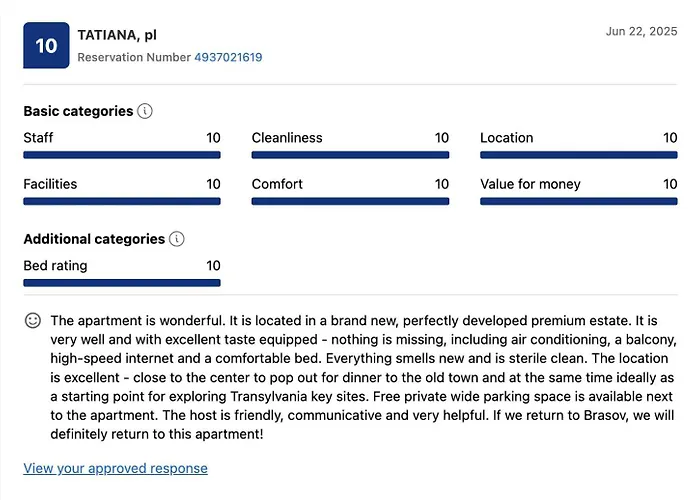The image size is (700, 500).
Task: Click the smiley face review icon
Action: click(33, 321)
